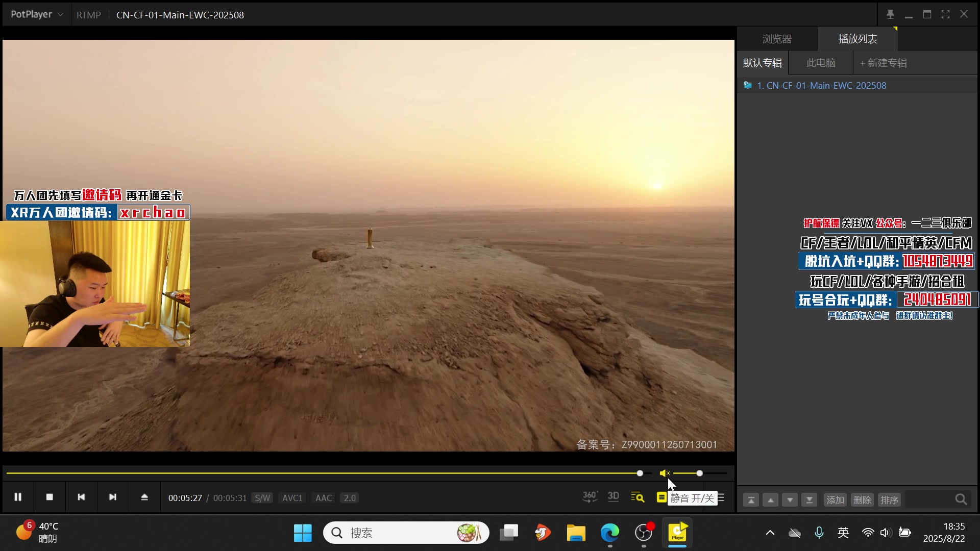Viewport: 980px width, 551px height.
Task: Click the elapsed time 00:05:27
Action: 185,498
